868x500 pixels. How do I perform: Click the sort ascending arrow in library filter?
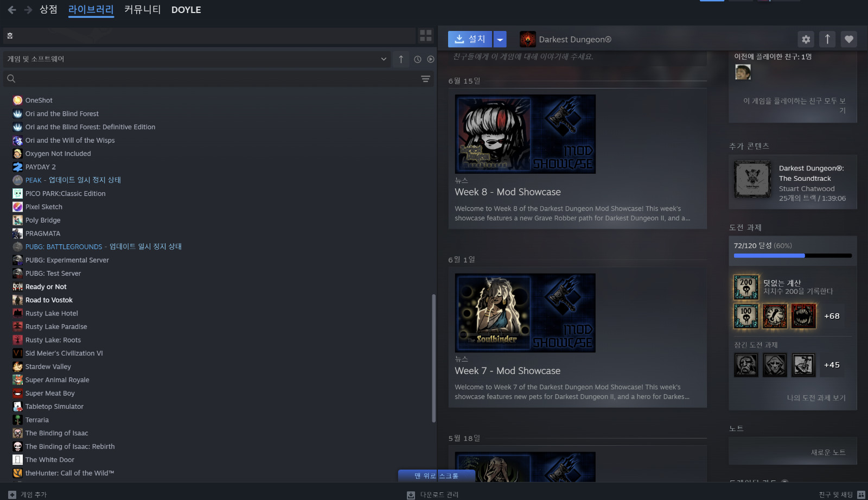[401, 59]
